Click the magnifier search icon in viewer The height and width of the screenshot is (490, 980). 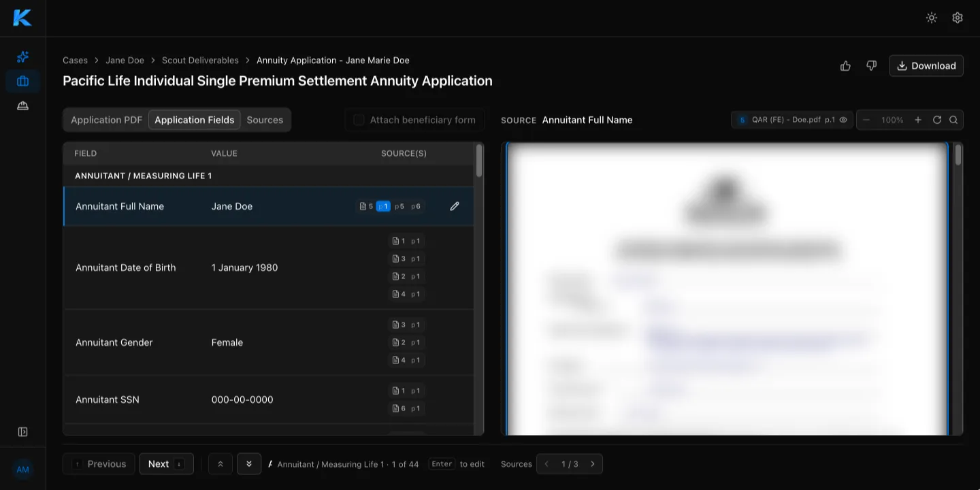coord(953,120)
